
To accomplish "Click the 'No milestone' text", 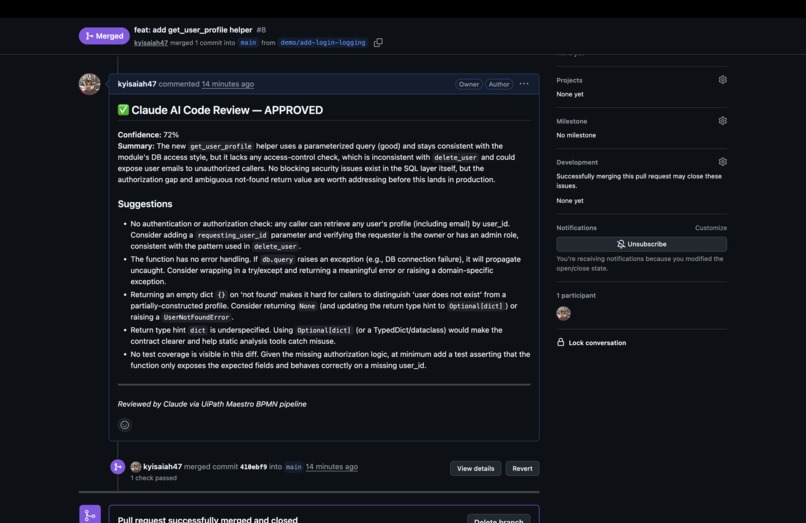I will pyautogui.click(x=576, y=135).
